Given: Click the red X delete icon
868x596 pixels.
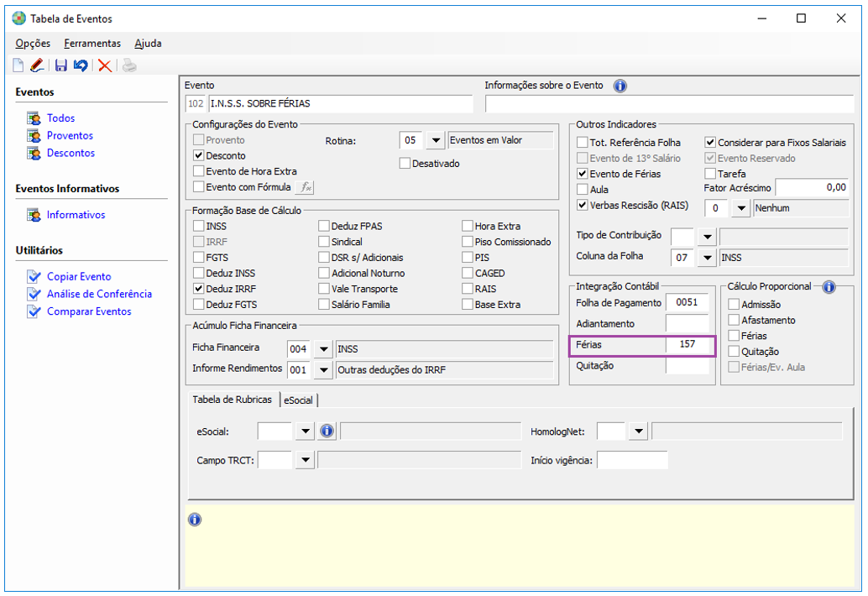Looking at the screenshot, I should coord(105,65).
